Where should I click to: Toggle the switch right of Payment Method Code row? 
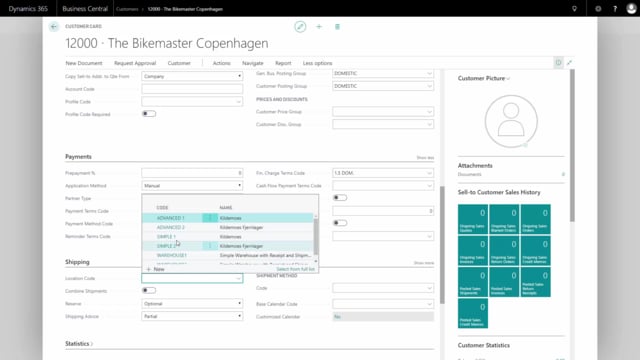tap(340, 223)
